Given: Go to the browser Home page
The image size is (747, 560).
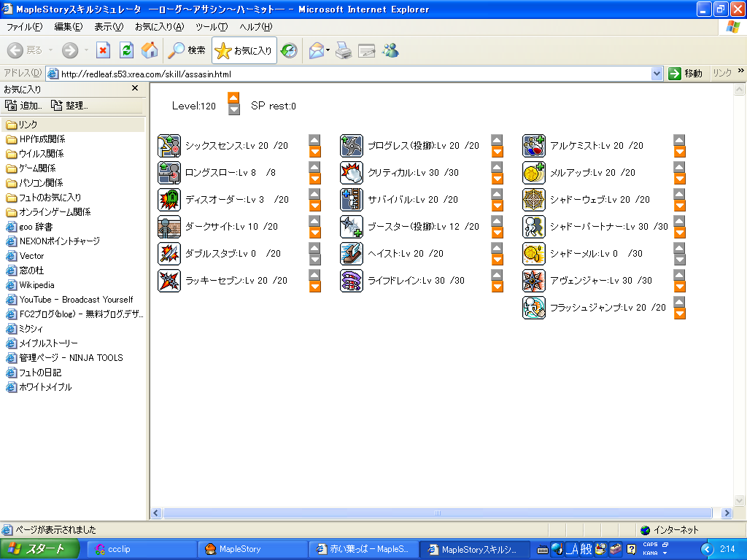Looking at the screenshot, I should [x=150, y=50].
